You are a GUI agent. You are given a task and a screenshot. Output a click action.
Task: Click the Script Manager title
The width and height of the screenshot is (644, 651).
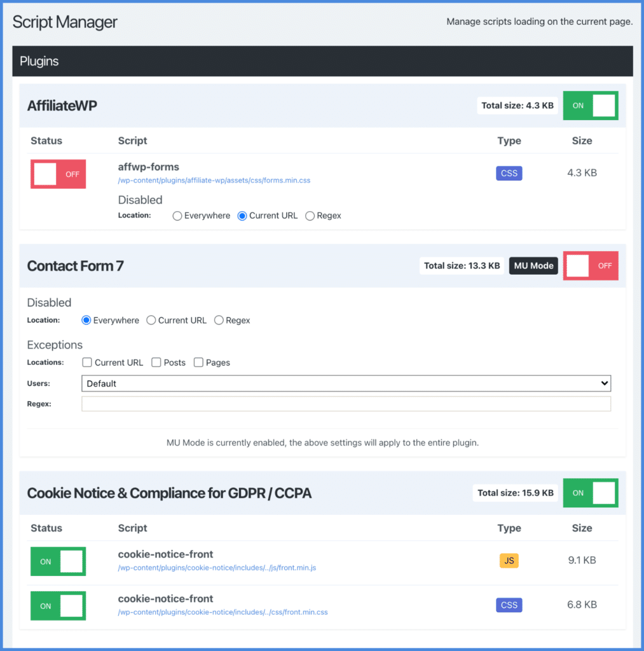pyautogui.click(x=65, y=22)
